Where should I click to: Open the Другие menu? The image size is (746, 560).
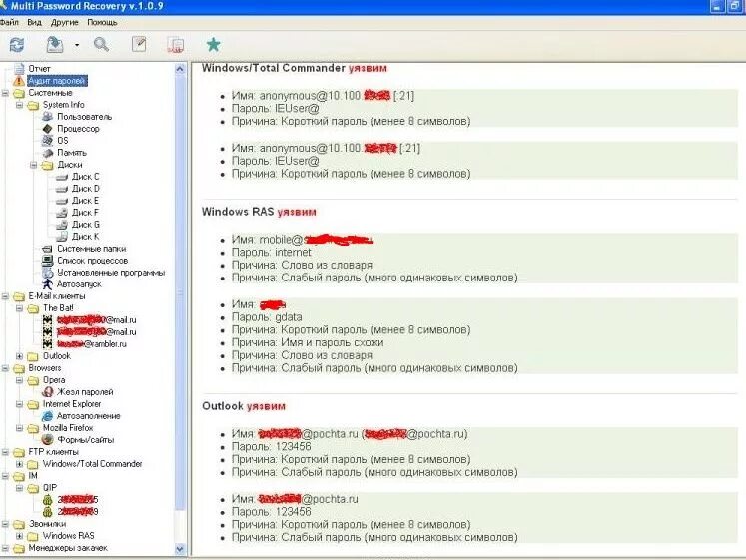tap(64, 22)
